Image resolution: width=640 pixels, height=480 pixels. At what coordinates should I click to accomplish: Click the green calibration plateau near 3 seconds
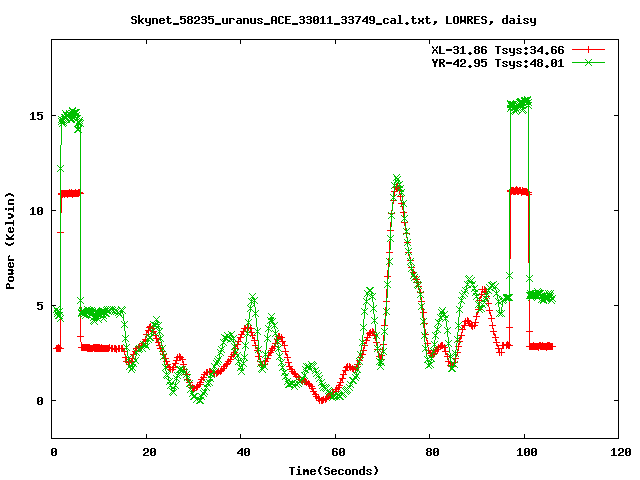click(x=71, y=118)
